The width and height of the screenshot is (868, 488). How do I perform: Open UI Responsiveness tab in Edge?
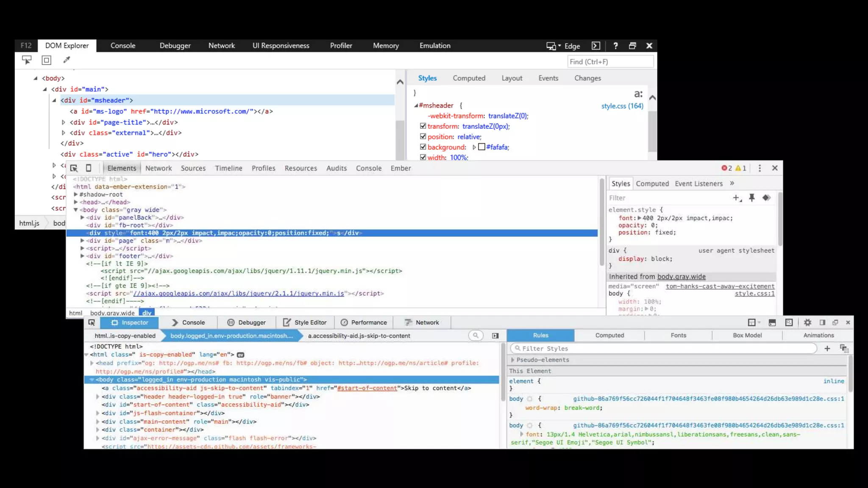click(281, 46)
